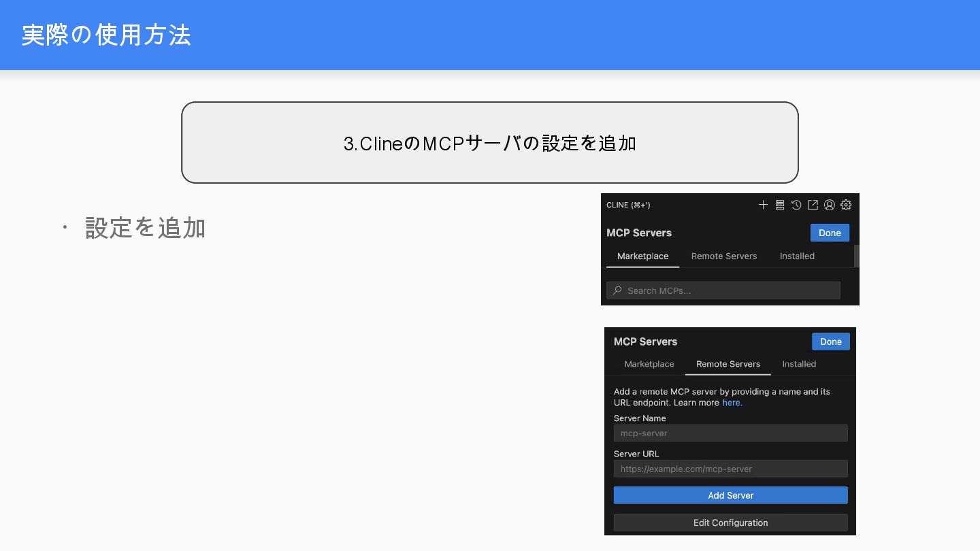Click Done in the panel with Search MCPs box

point(830,233)
